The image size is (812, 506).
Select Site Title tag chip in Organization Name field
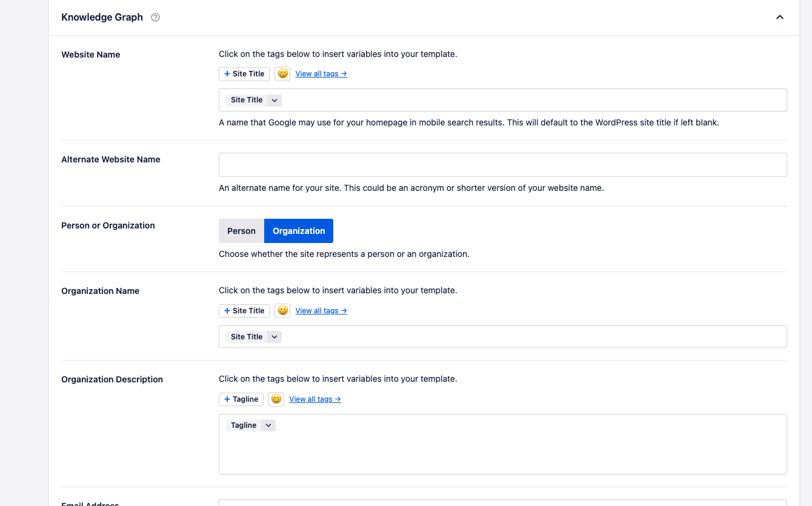tap(247, 337)
